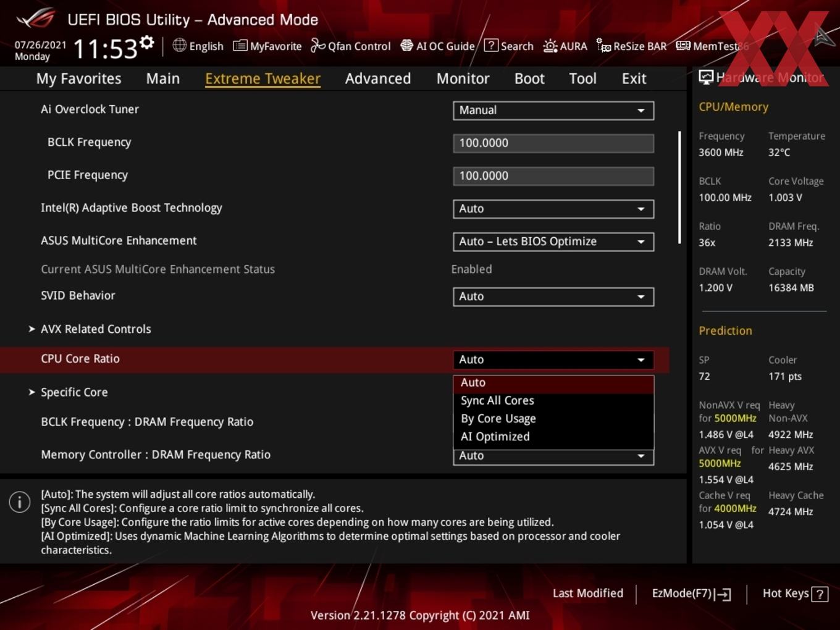Viewport: 840px width, 630px height.
Task: Click BCLK Frequency input field
Action: click(x=553, y=143)
